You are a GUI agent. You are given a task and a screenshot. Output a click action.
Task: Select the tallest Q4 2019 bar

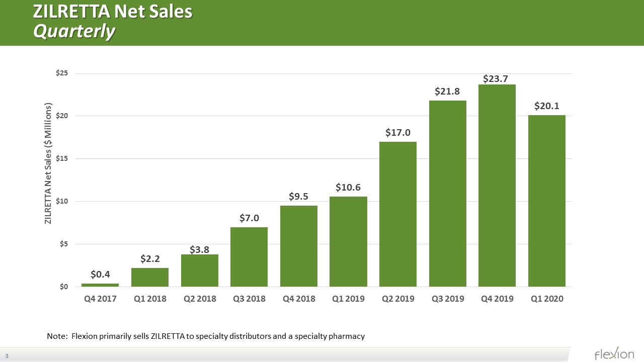pyautogui.click(x=497, y=186)
